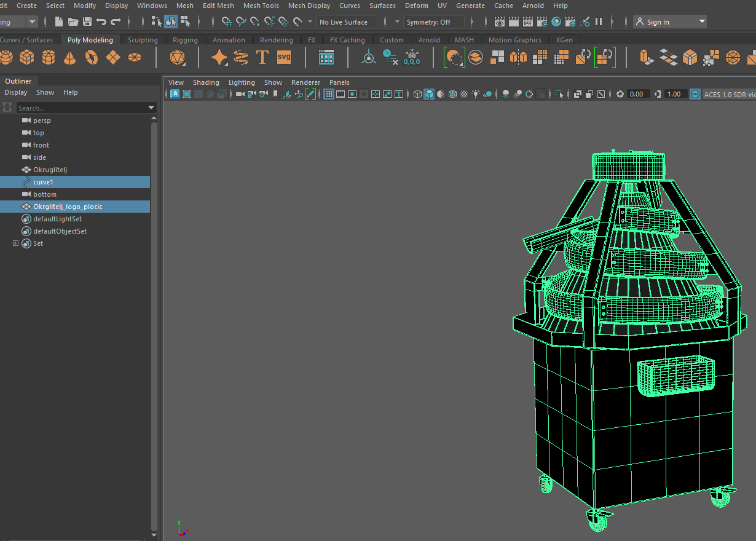Open the viewport Shading menu
The height and width of the screenshot is (541, 756).
206,82
